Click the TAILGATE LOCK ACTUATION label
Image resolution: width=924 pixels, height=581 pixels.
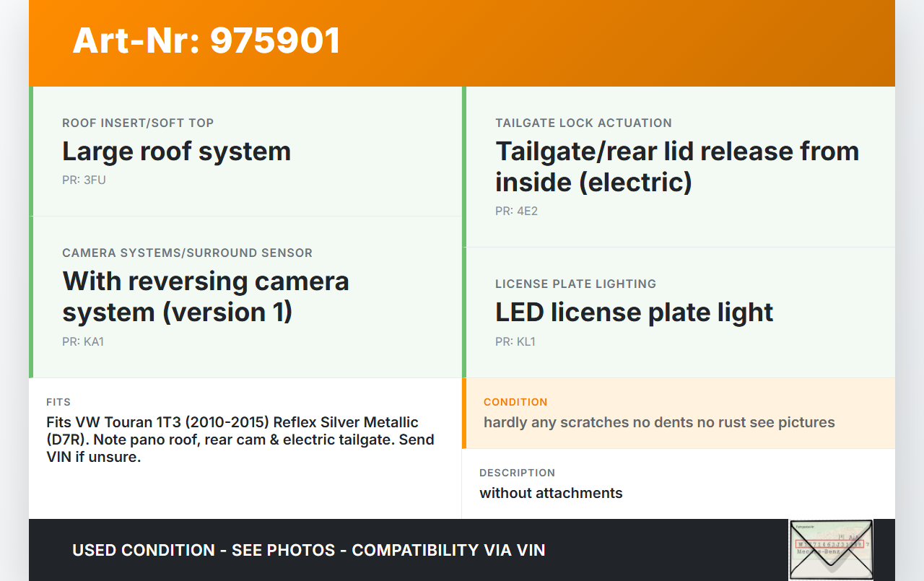583,123
